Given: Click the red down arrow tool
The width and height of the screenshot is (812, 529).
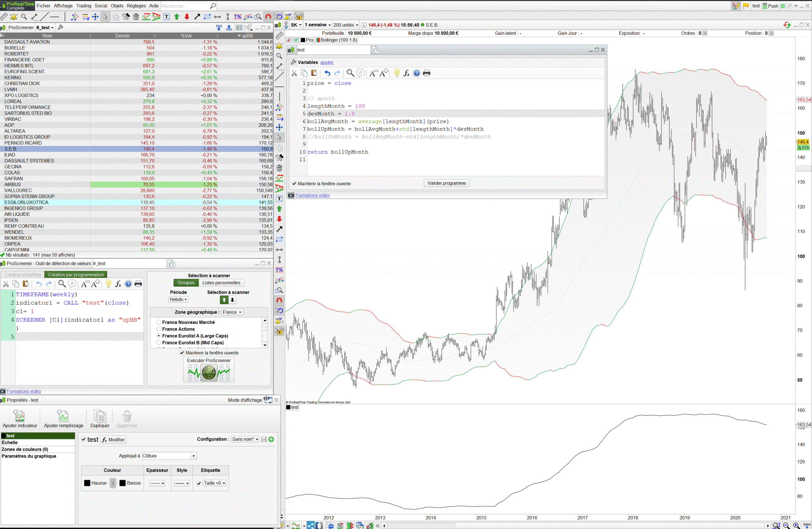Looking at the screenshot, I should (x=187, y=17).
